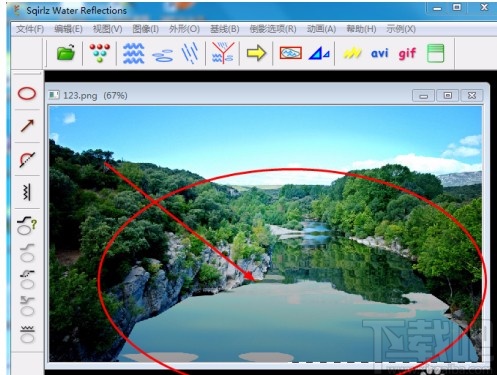Open the 图像(I) menu
The image size is (497, 375).
click(x=145, y=29)
